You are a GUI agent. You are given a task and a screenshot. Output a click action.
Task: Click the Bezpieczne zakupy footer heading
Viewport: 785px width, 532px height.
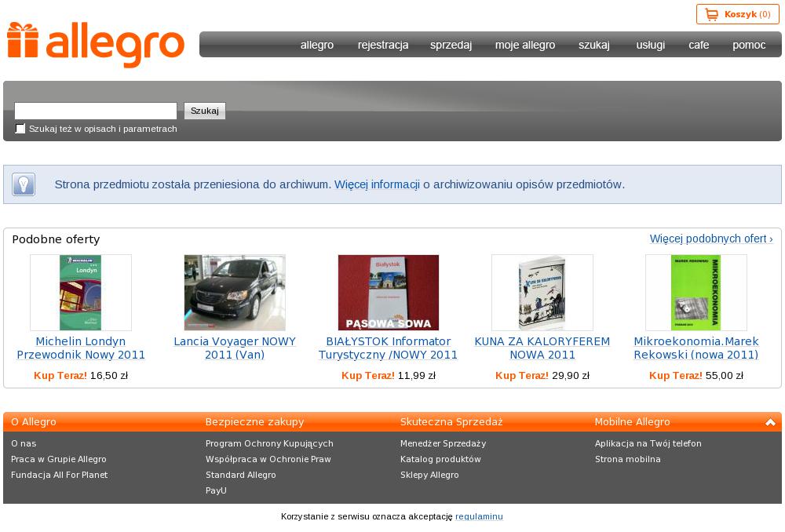point(255,422)
